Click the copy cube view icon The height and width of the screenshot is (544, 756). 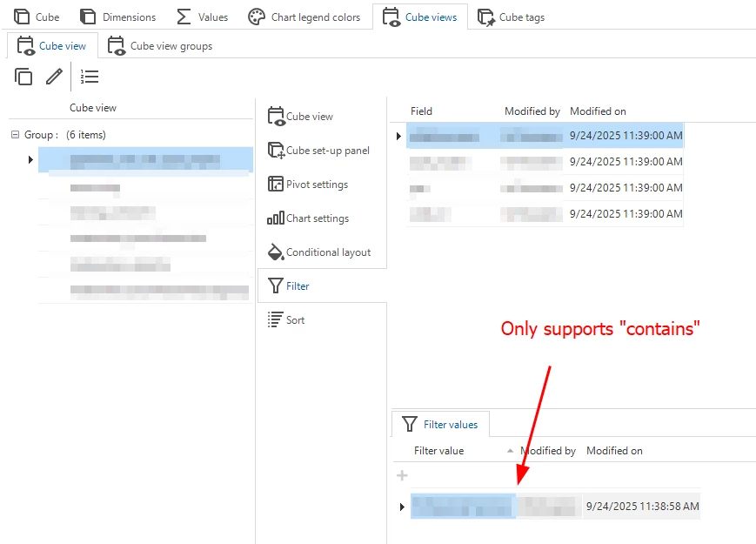(23, 77)
